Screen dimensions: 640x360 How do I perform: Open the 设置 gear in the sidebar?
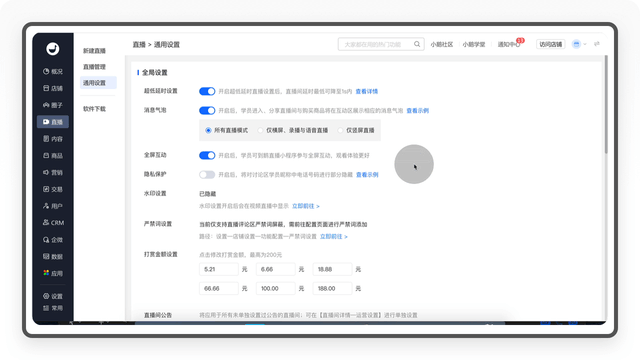coord(53,296)
